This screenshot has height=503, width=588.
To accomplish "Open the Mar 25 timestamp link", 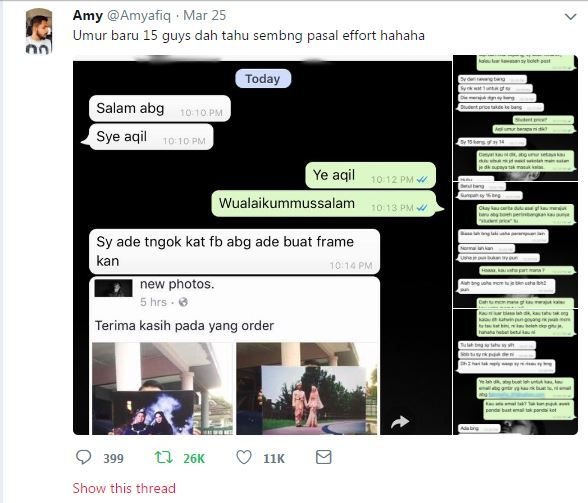I will coord(205,15).
